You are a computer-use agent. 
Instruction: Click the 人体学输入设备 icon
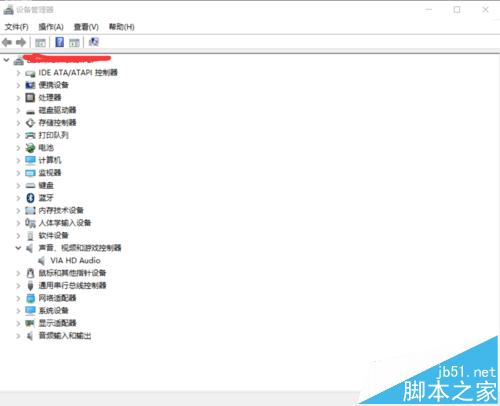click(30, 223)
